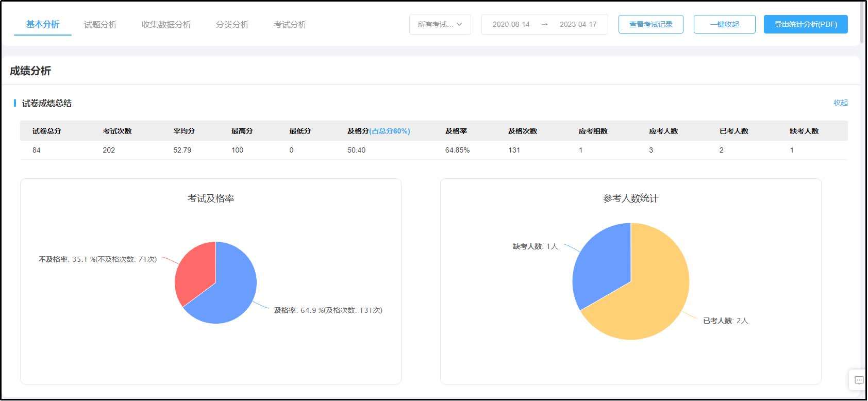
Task: Open the chat support icon at bottom right
Action: pos(859,380)
